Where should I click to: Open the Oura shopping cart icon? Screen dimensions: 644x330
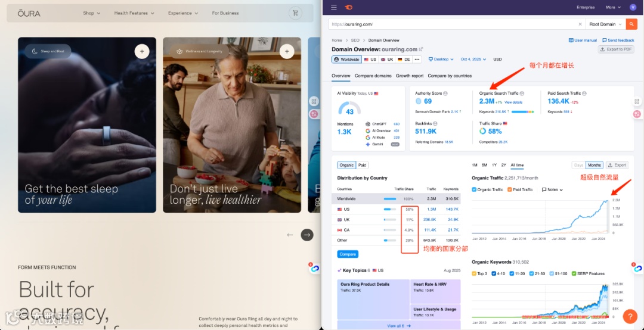pyautogui.click(x=295, y=13)
